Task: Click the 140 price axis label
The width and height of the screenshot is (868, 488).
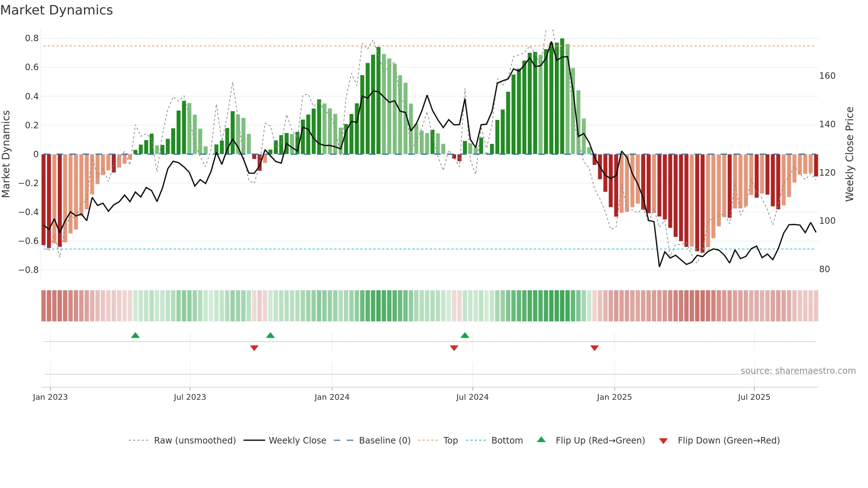Action: [827, 124]
